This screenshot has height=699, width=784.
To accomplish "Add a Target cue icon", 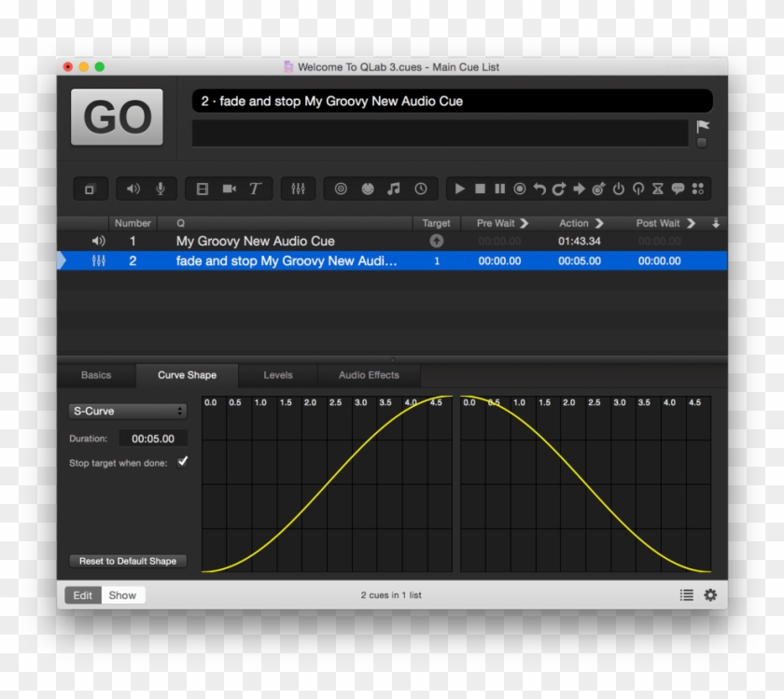I will (598, 189).
